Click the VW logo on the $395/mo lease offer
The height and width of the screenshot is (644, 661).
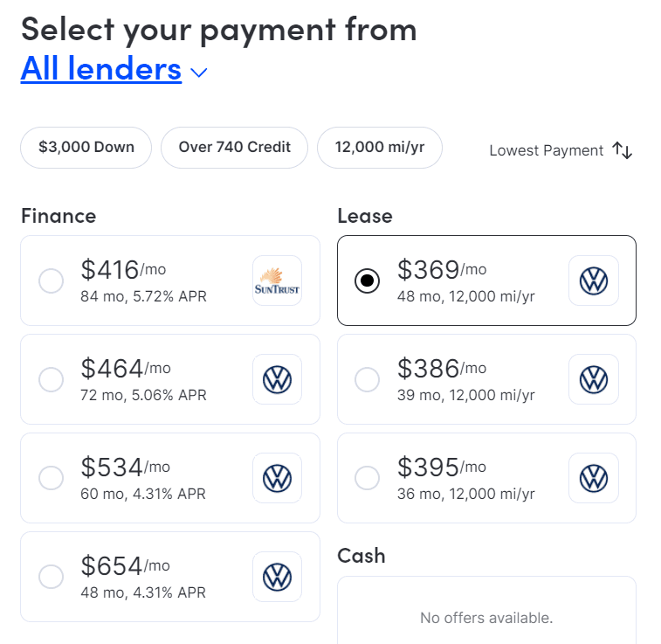pyautogui.click(x=594, y=478)
